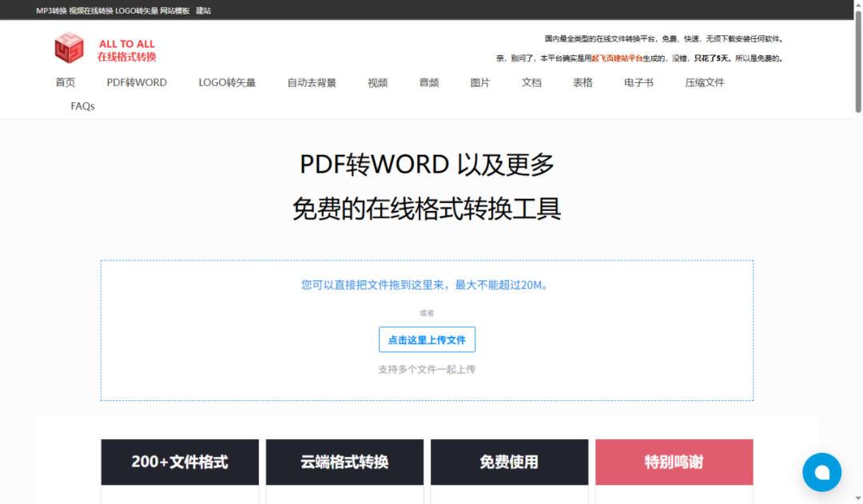Select the 电子书 navigation item
This screenshot has height=504, width=863.
point(638,81)
